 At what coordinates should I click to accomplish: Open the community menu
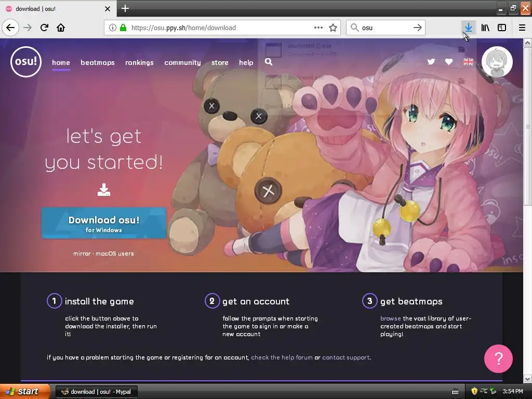(182, 62)
